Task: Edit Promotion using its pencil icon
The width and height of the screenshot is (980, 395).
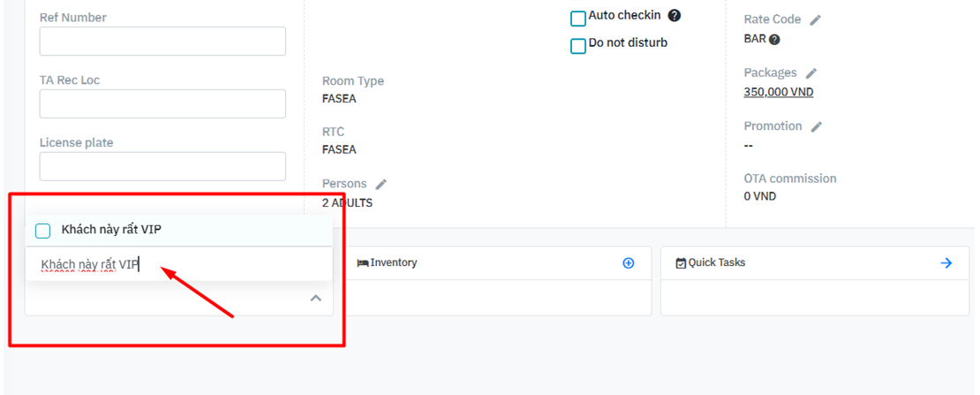Action: [817, 126]
